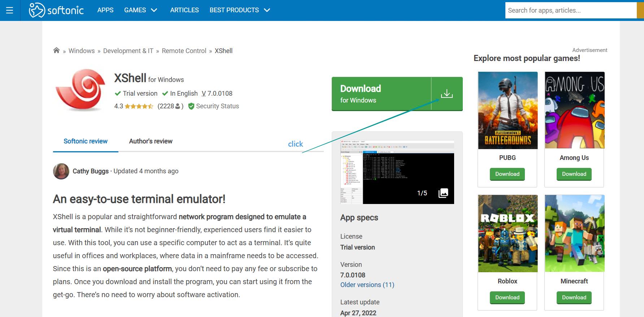
Task: Click the Remote Control breadcrumb
Action: (x=184, y=51)
